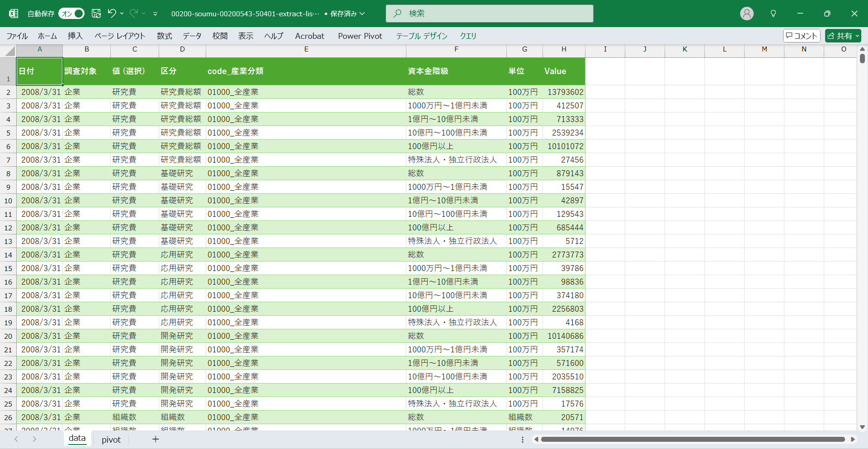Image resolution: width=868 pixels, height=449 pixels.
Task: Expand the Undo history dropdown arrow
Action: point(122,14)
